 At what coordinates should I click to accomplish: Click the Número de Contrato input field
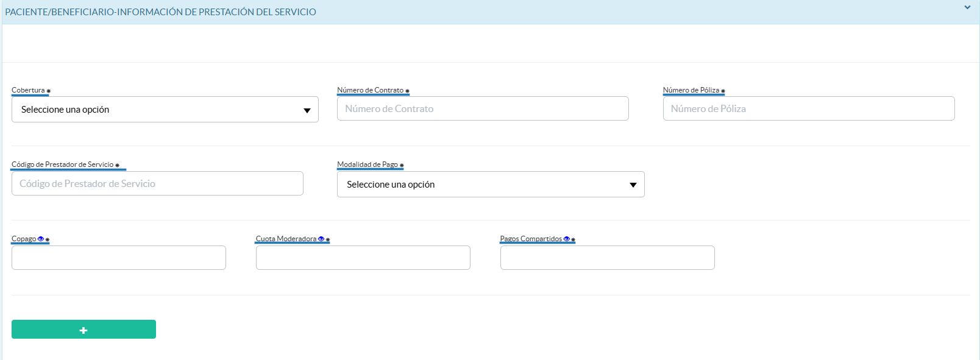[482, 109]
